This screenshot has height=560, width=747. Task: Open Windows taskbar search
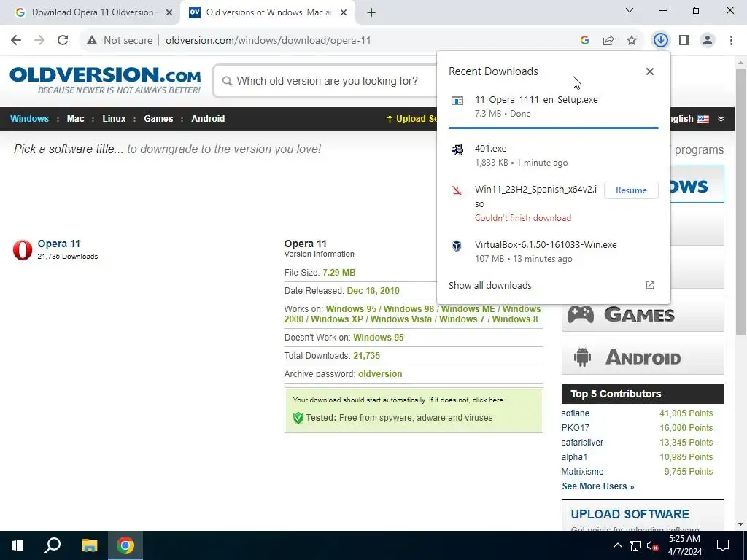[x=53, y=545]
